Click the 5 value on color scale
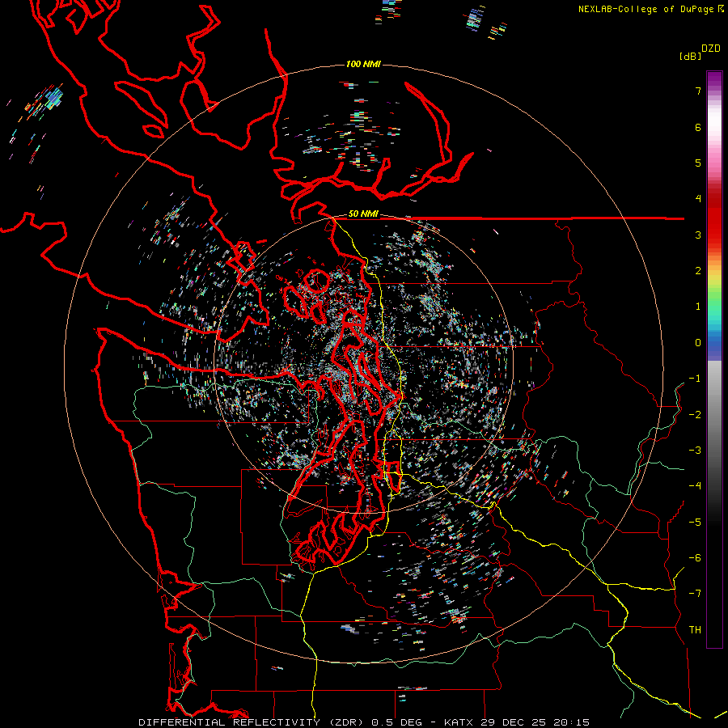Image resolution: width=728 pixels, height=728 pixels. [698, 163]
